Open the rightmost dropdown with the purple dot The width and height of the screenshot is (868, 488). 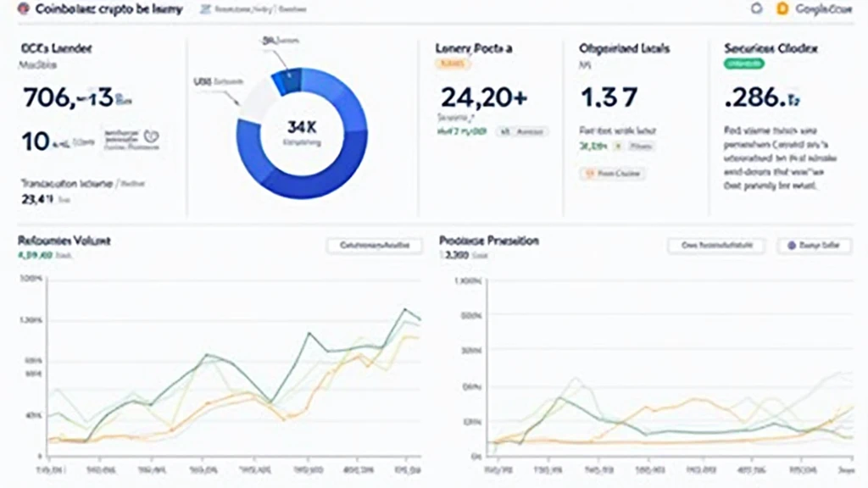tap(814, 246)
